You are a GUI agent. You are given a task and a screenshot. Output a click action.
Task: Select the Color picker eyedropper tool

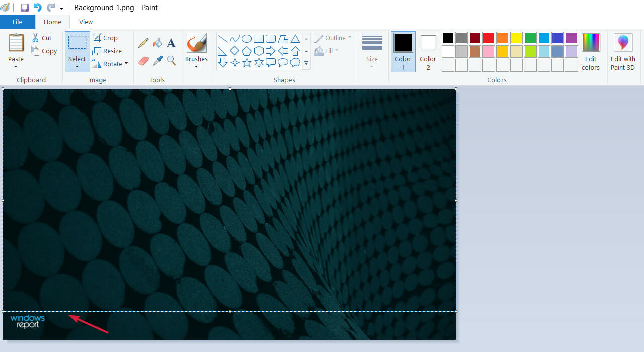(x=158, y=61)
